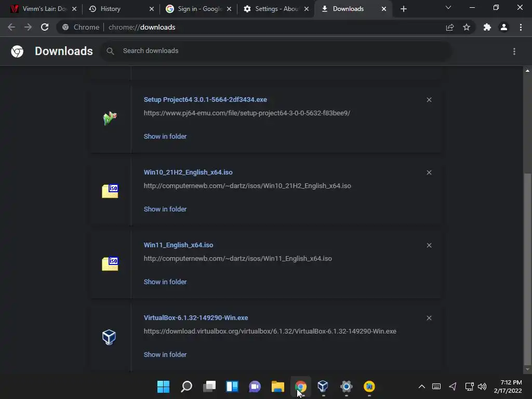Show hidden system tray icons
The height and width of the screenshot is (399, 532).
point(422,387)
